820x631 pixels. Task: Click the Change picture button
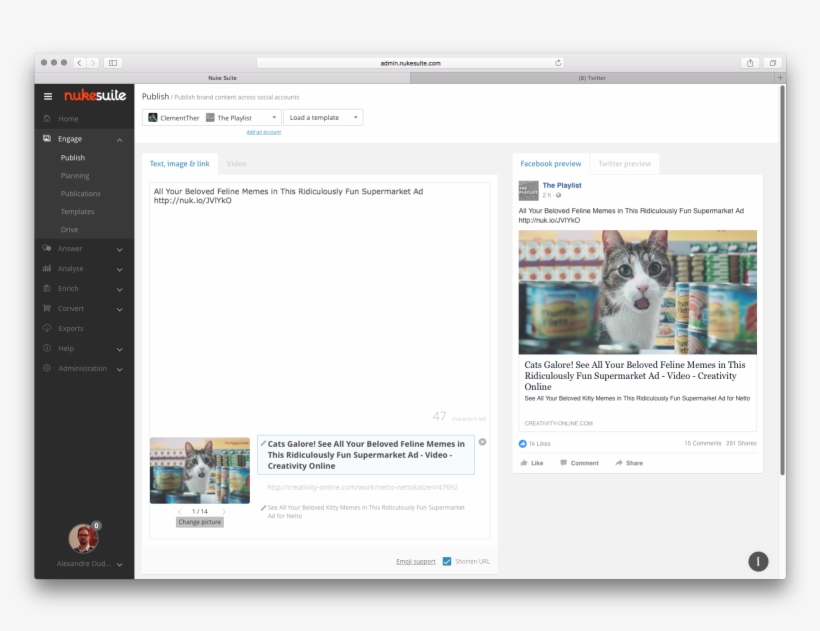(x=200, y=522)
